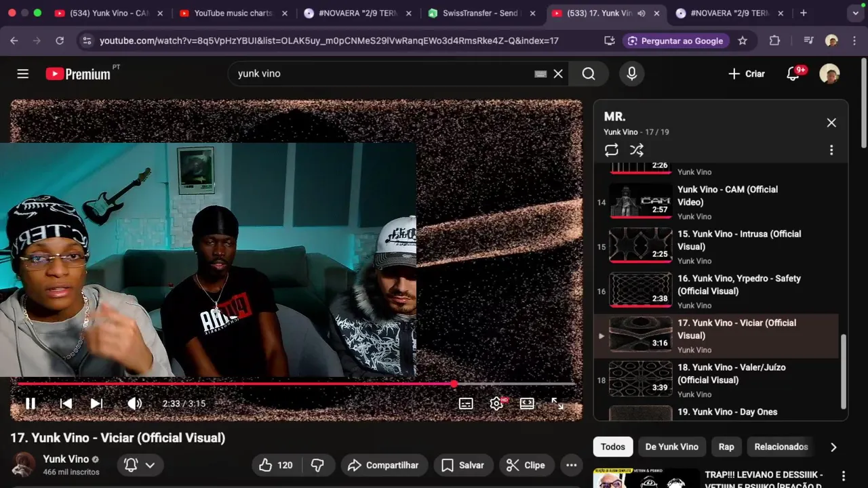Bookmark this page with star icon
Image resolution: width=868 pixels, height=488 pixels.
point(743,41)
